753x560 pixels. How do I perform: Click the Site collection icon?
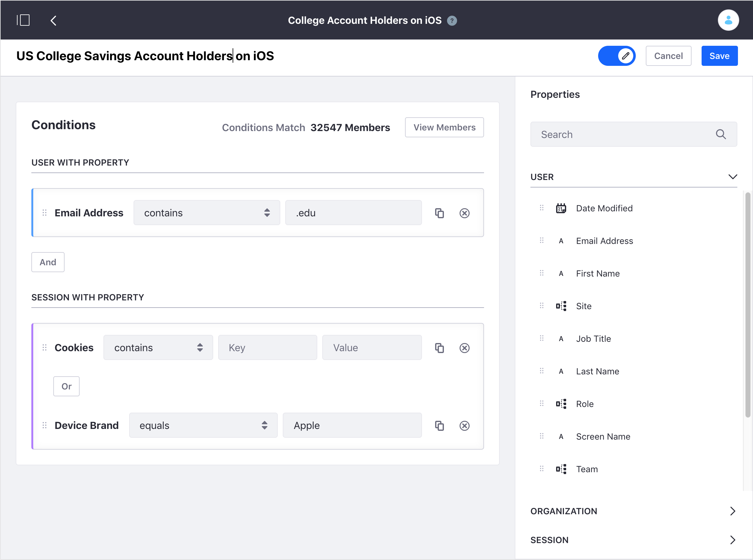[561, 306]
